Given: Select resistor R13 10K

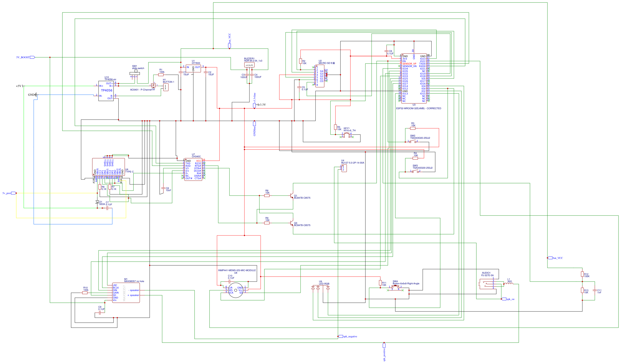Looking at the screenshot, I should [x=582, y=290].
